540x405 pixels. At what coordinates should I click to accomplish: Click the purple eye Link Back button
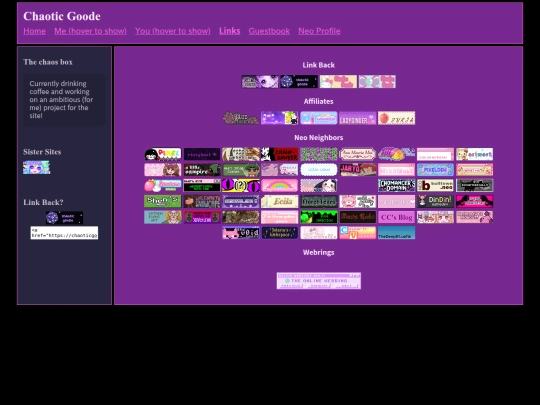coord(260,82)
